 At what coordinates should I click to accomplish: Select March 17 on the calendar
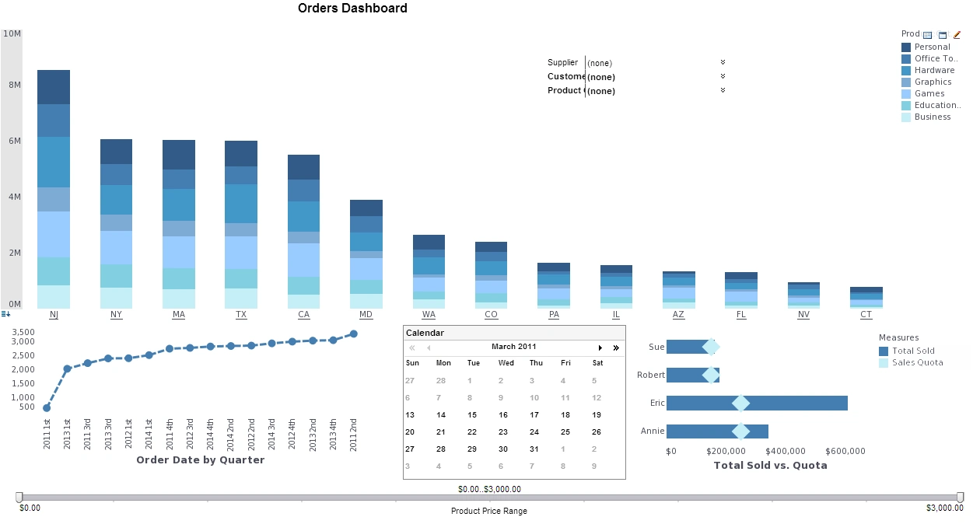click(534, 414)
